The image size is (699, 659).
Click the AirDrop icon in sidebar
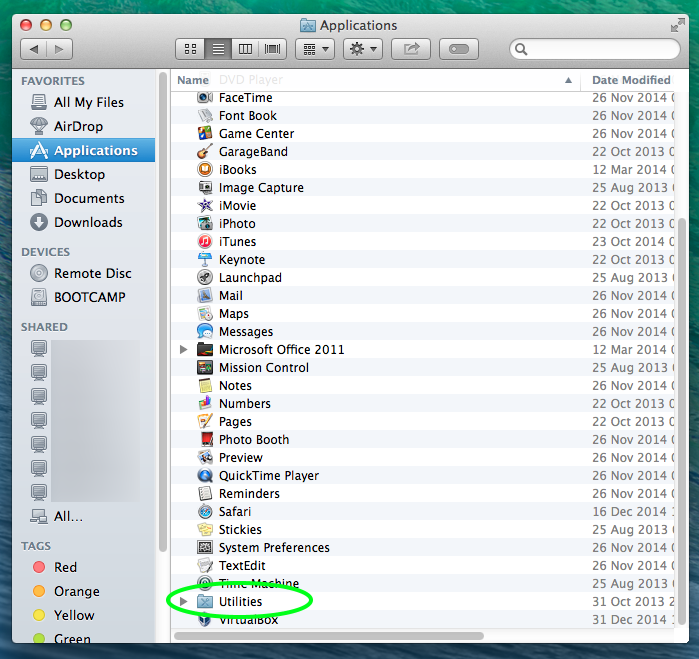click(39, 127)
